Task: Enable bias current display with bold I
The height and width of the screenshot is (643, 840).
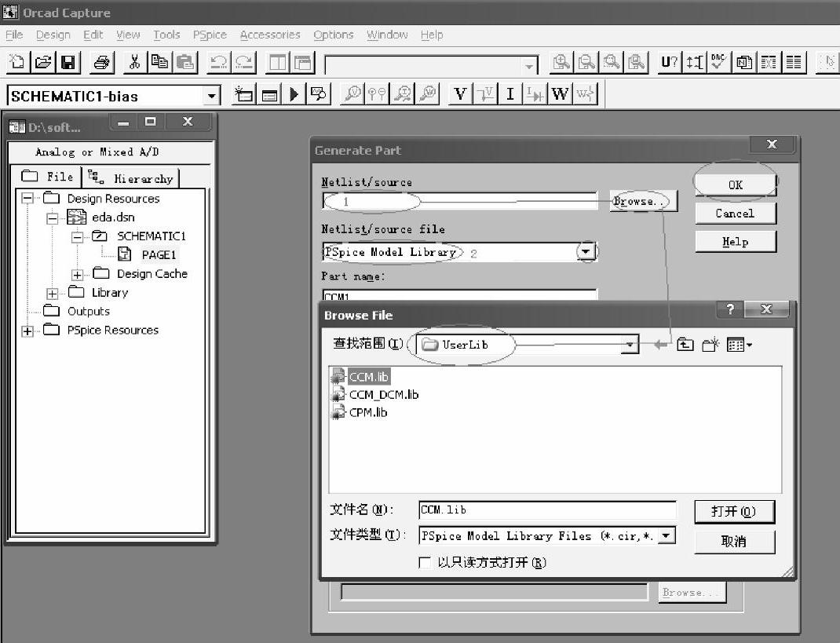Action: coord(510,94)
